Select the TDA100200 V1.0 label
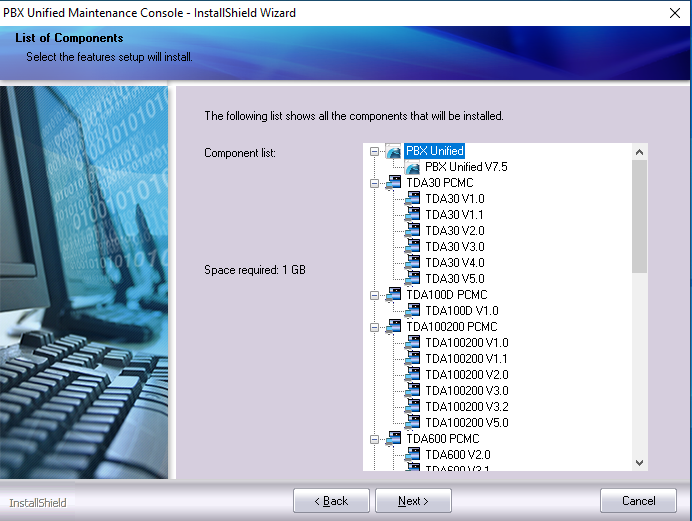The height and width of the screenshot is (521, 692). click(x=466, y=343)
